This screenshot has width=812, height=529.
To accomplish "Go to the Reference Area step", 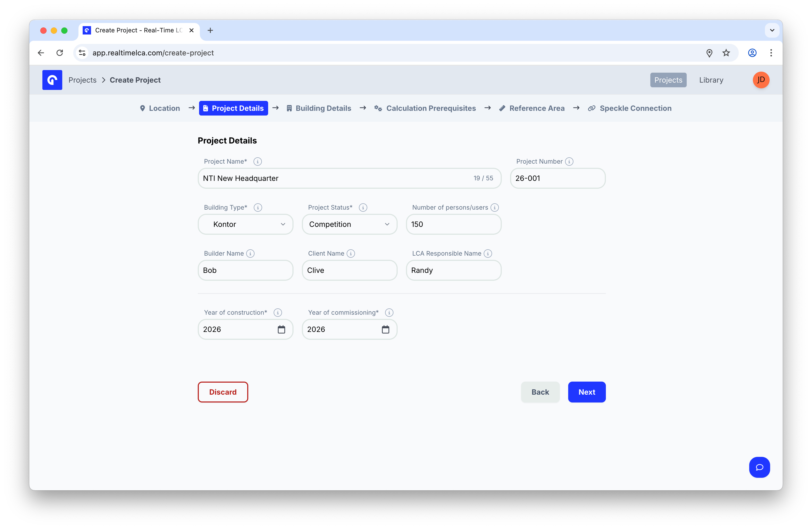I will pos(532,108).
